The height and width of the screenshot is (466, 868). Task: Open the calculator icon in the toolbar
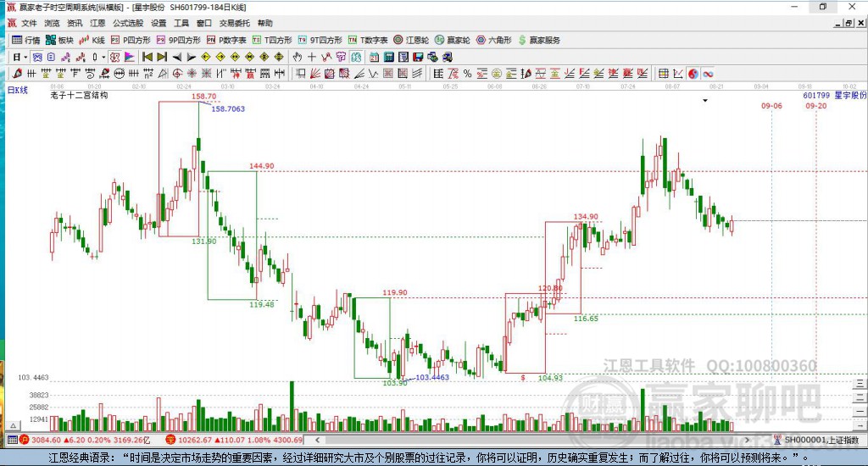point(388,57)
